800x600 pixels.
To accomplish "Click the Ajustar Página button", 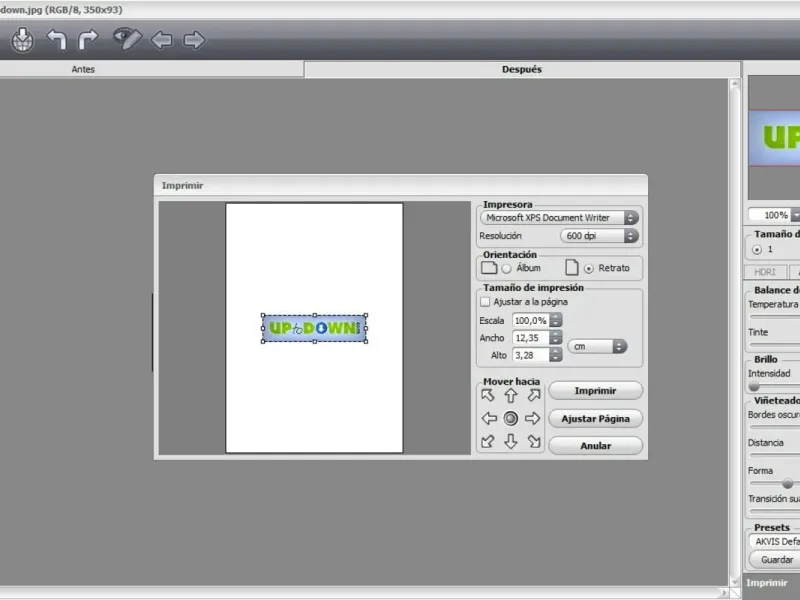I will point(595,419).
